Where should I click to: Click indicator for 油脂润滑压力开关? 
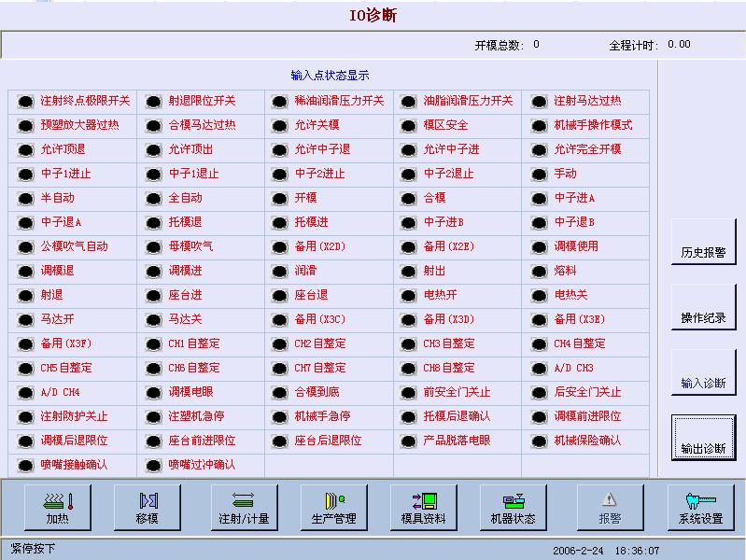[x=409, y=102]
